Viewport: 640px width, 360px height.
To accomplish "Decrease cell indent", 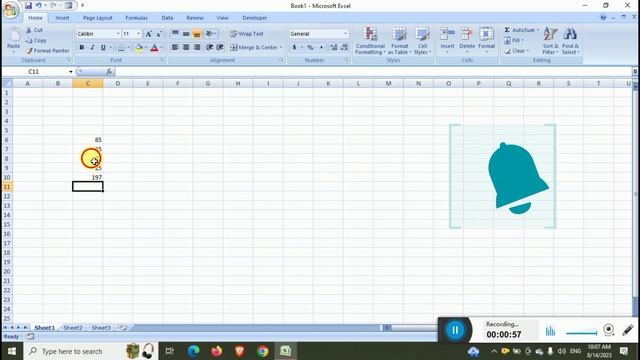I will 209,47.
